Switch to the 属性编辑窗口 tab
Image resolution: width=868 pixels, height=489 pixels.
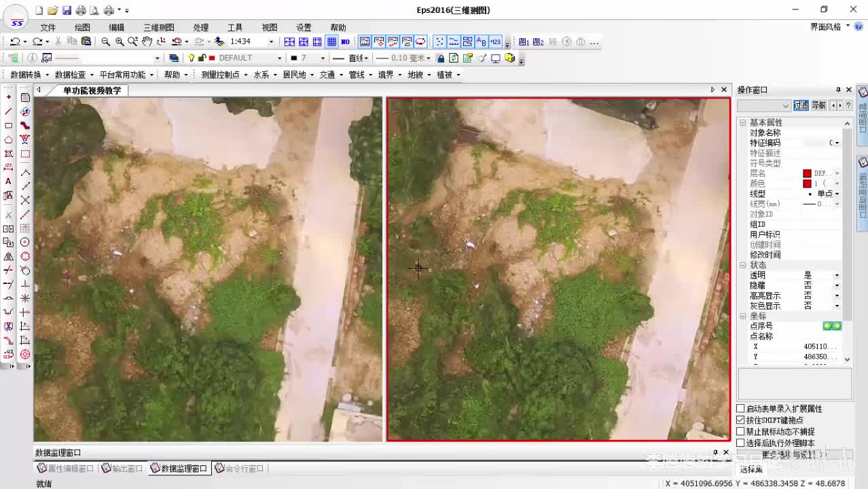click(x=66, y=469)
